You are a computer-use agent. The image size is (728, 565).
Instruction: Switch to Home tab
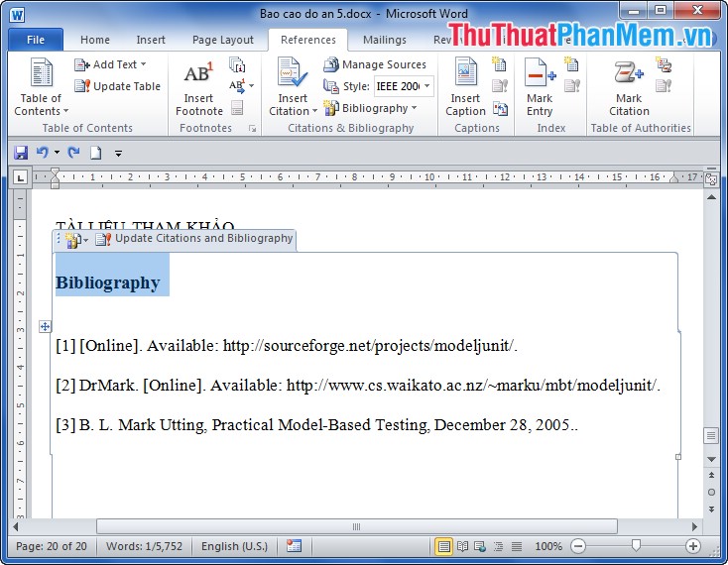click(94, 40)
